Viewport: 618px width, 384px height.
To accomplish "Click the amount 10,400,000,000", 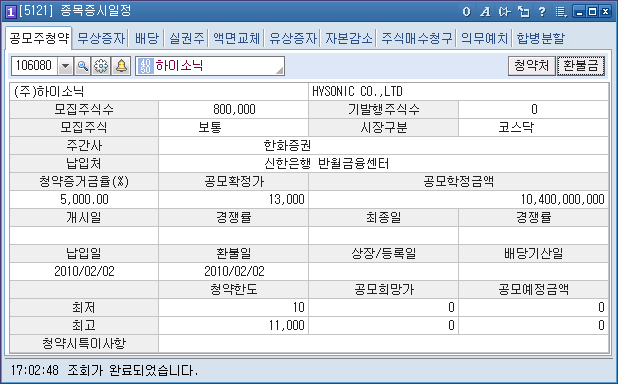I will coord(562,199).
